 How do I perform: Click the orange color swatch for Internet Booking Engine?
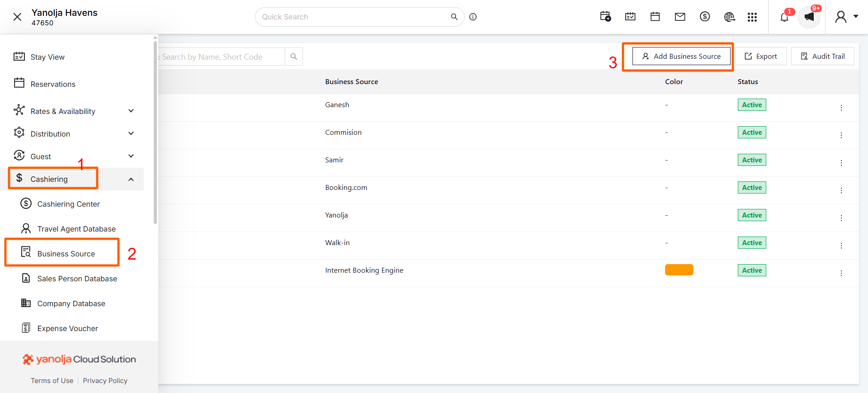pos(679,270)
